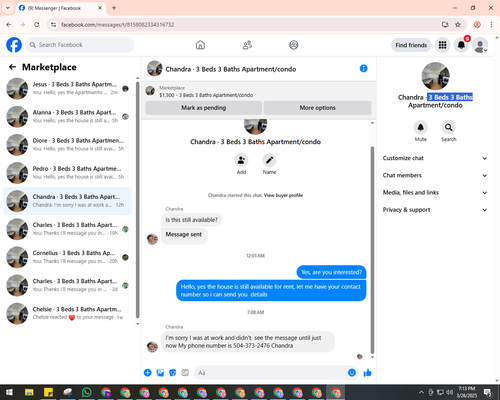Open more actions plus icon in composer
The width and height of the screenshot is (500, 400).
(x=148, y=373)
